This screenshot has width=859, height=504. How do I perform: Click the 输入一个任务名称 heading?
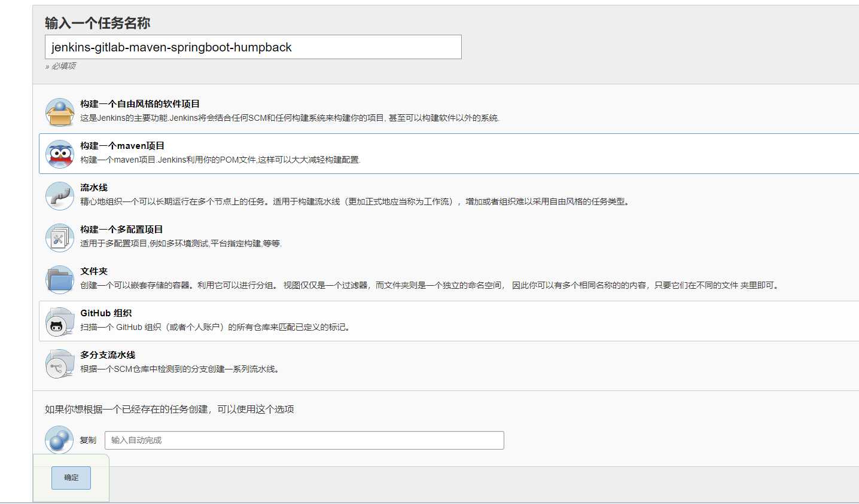click(98, 23)
